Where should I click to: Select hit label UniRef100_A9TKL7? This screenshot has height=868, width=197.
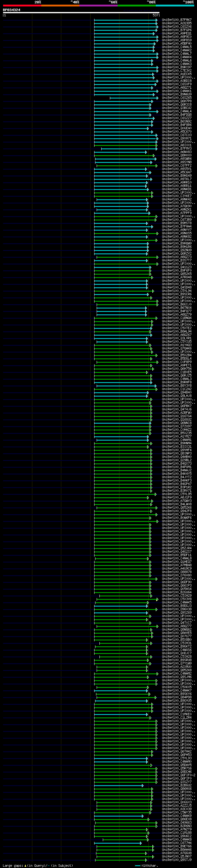(177, 179)
